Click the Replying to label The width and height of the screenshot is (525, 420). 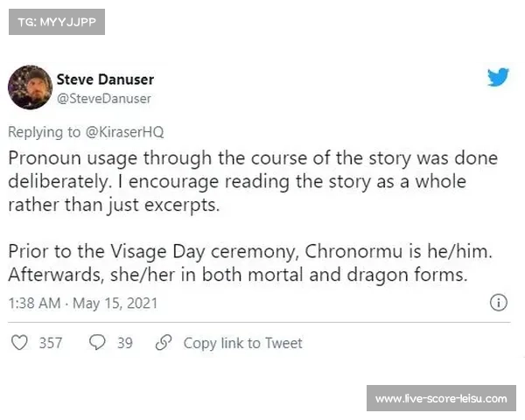pyautogui.click(x=45, y=132)
